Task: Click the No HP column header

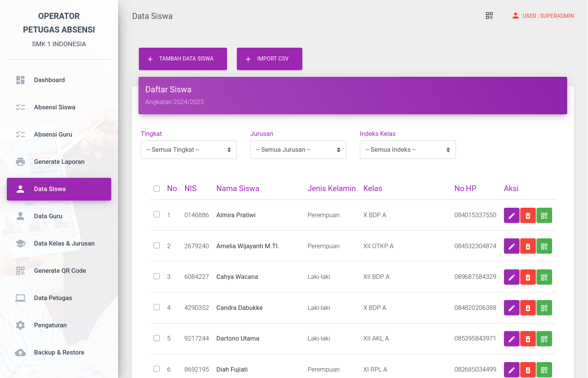Action: pyautogui.click(x=465, y=188)
